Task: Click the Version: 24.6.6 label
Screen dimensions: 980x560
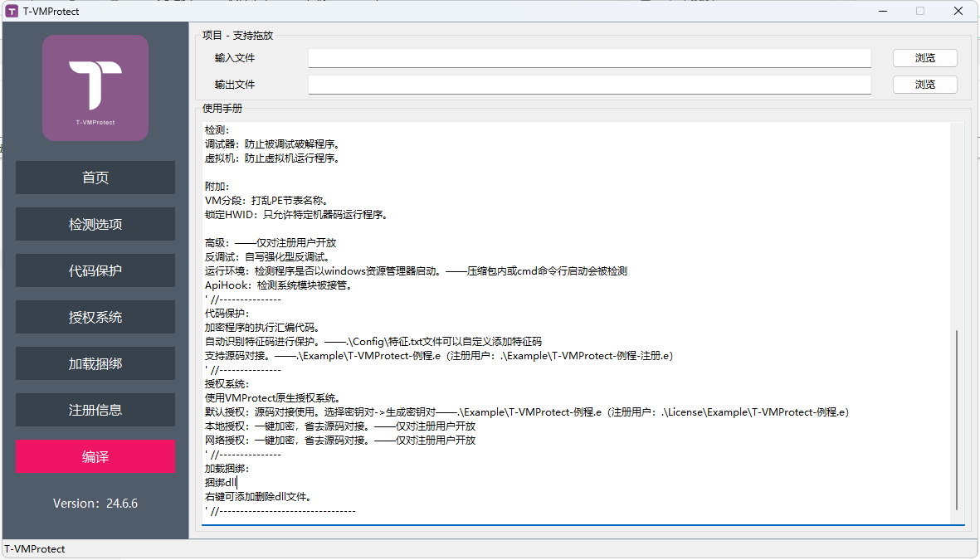Action: (x=95, y=503)
